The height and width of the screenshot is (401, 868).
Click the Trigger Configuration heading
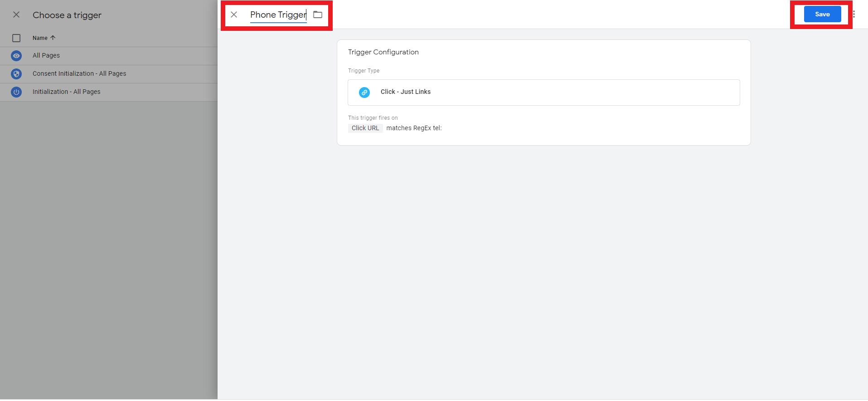(383, 52)
